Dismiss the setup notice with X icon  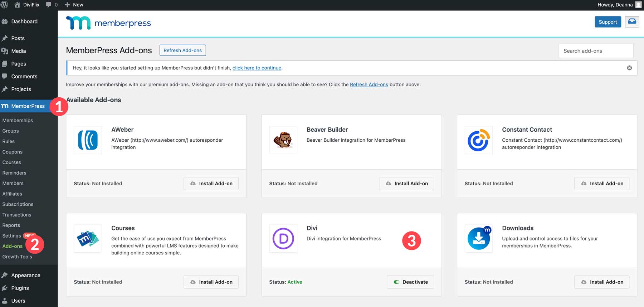pos(629,68)
